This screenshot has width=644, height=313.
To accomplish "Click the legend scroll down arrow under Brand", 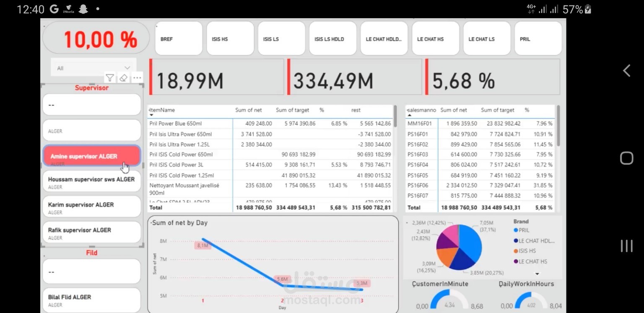I will [537, 274].
